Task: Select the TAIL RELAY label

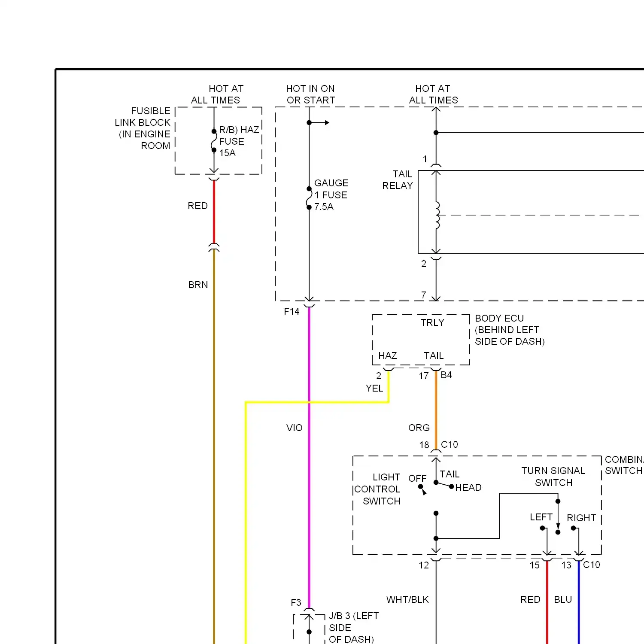Action: (398, 180)
